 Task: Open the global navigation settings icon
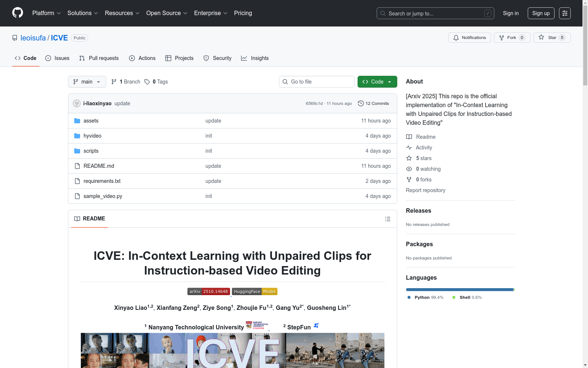pos(564,13)
